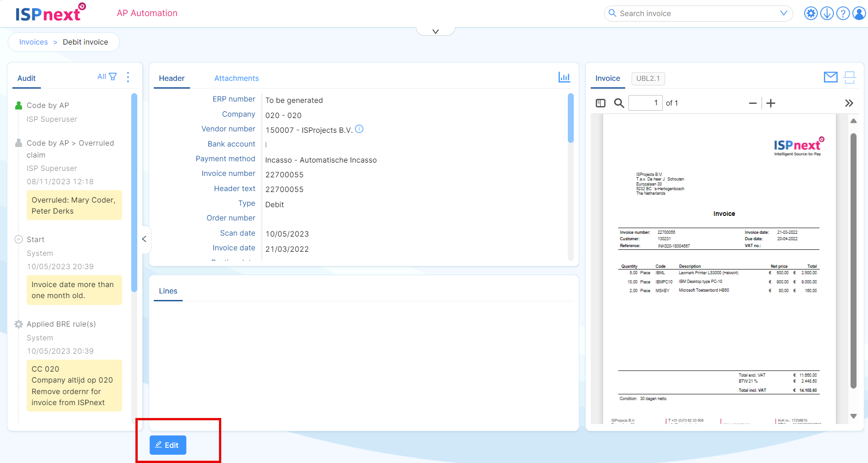
Task: Expand the Search invoice dropdown arrow
Action: coord(784,13)
